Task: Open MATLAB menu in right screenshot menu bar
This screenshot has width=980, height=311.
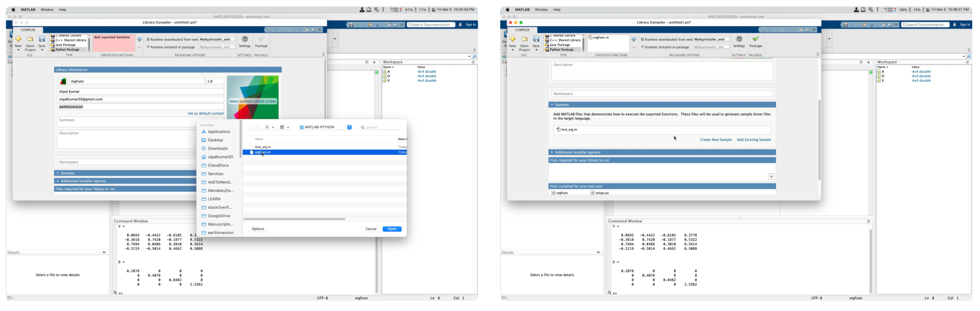Action: pyautogui.click(x=522, y=10)
